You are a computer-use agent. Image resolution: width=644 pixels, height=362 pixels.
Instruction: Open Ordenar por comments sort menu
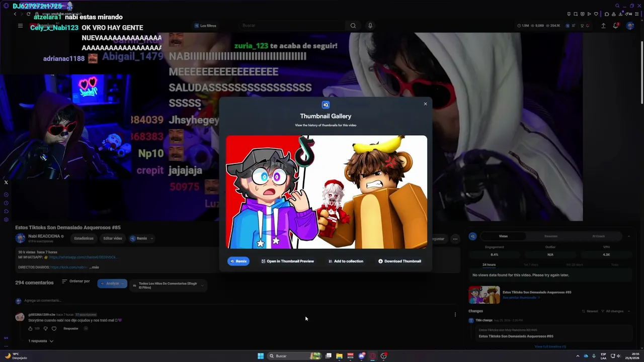pyautogui.click(x=75, y=281)
